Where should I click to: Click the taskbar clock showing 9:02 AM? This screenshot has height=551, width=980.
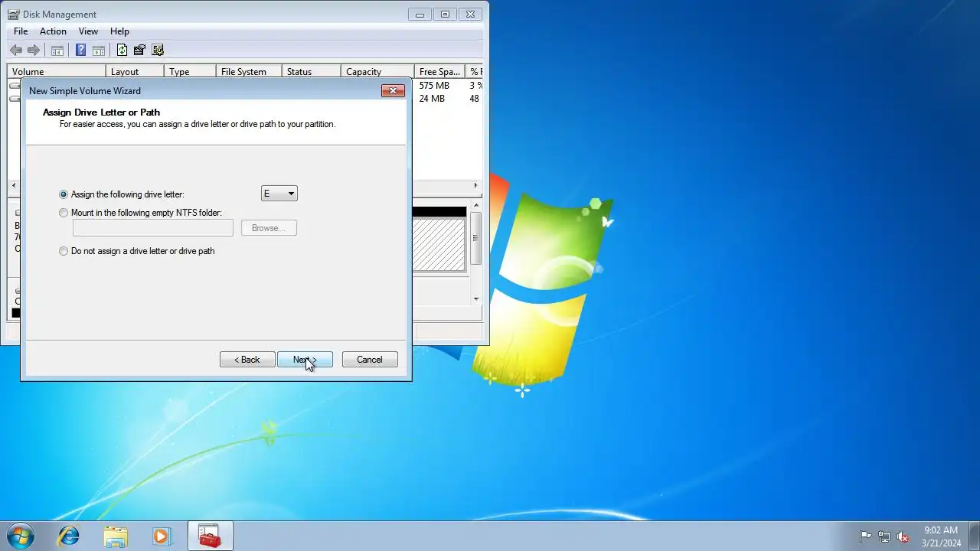click(x=941, y=536)
